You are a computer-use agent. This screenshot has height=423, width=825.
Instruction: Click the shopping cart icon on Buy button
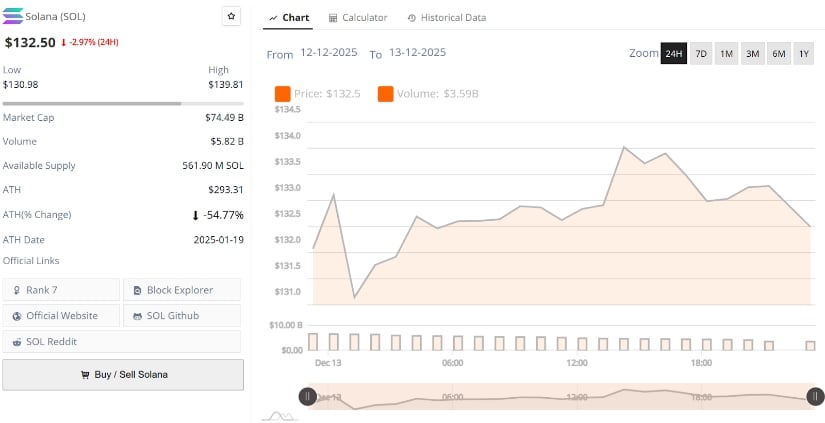(x=85, y=375)
